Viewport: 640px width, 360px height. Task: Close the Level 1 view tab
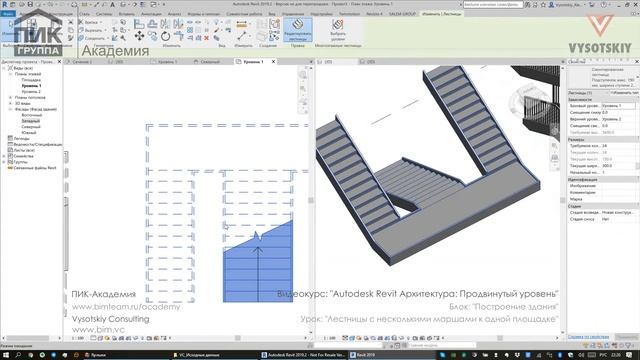click(x=273, y=62)
